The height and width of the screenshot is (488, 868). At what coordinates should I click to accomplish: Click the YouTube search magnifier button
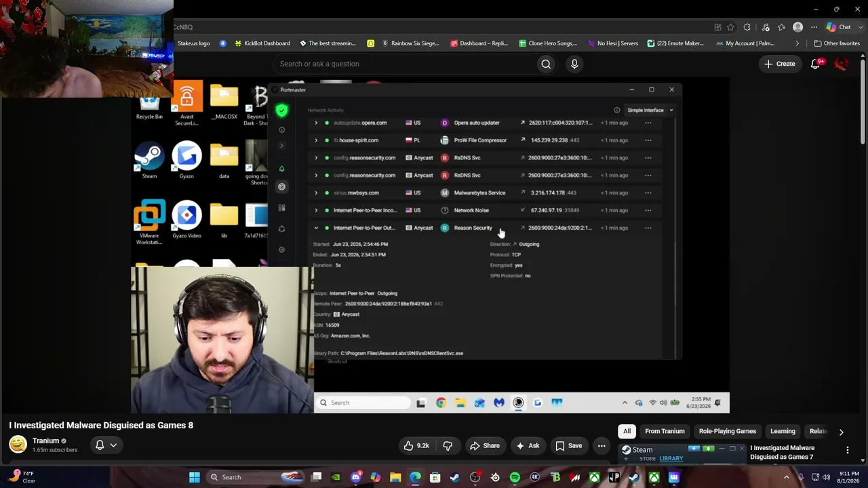click(546, 64)
